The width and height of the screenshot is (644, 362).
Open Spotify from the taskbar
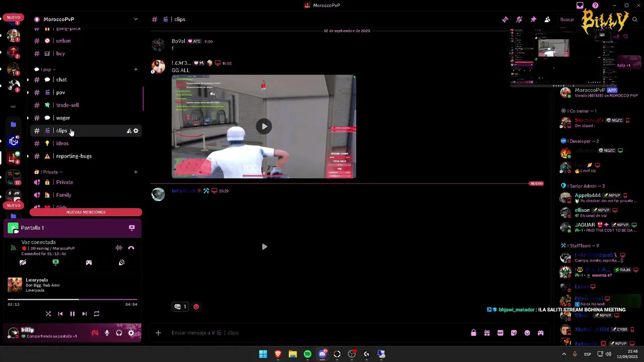(307, 354)
